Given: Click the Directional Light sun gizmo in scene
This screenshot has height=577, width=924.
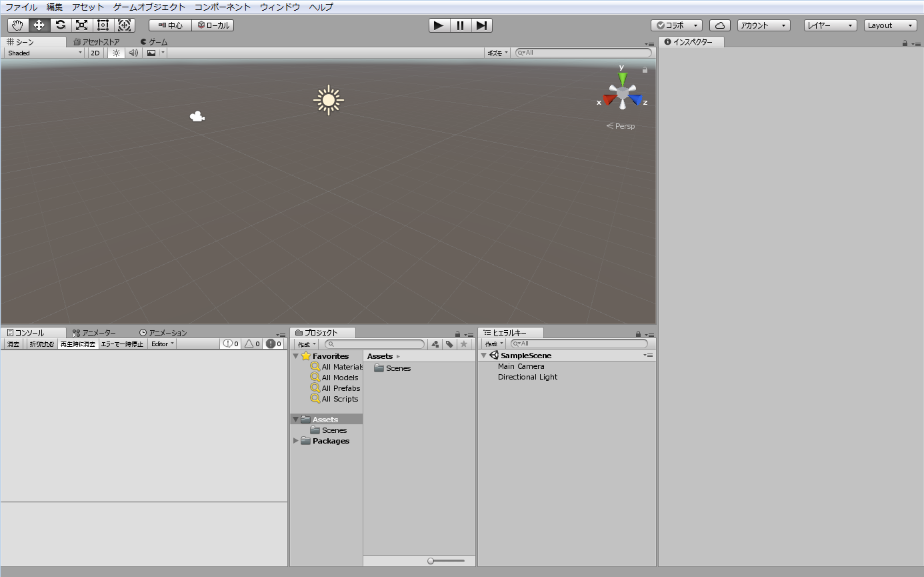Looking at the screenshot, I should pyautogui.click(x=328, y=100).
